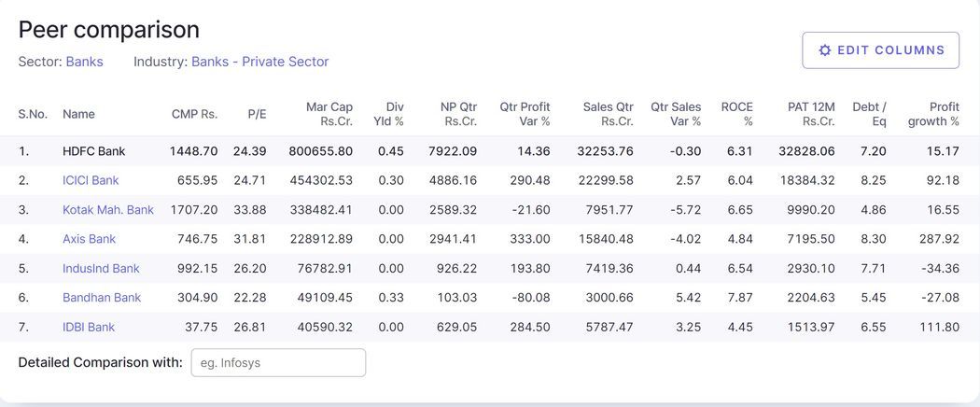Sort by Debt / Eq column header
980x407 pixels.
[869, 114]
